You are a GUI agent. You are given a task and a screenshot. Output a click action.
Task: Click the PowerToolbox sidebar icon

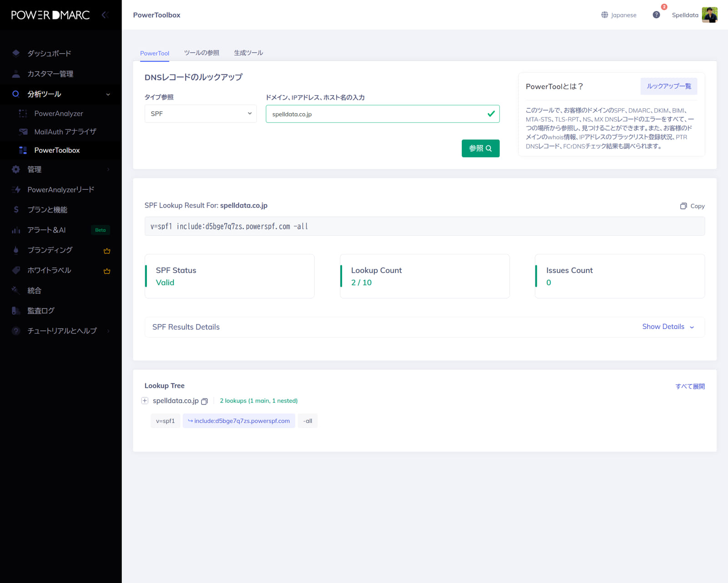coord(23,150)
